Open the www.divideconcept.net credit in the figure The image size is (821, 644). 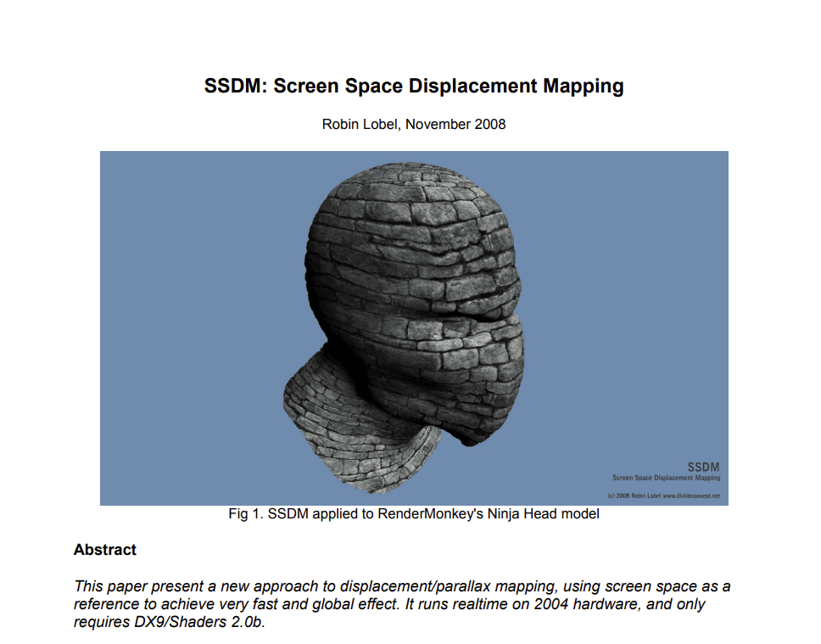click(x=690, y=496)
